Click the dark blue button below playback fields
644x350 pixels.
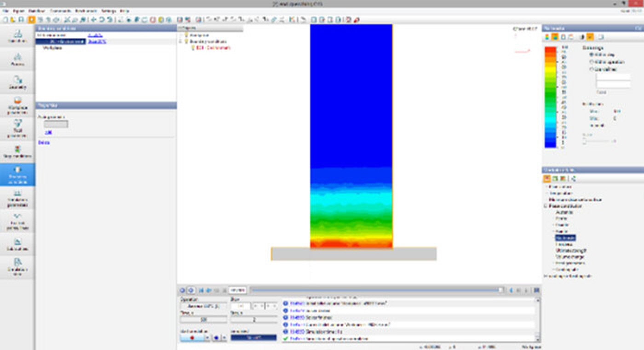tap(253, 338)
